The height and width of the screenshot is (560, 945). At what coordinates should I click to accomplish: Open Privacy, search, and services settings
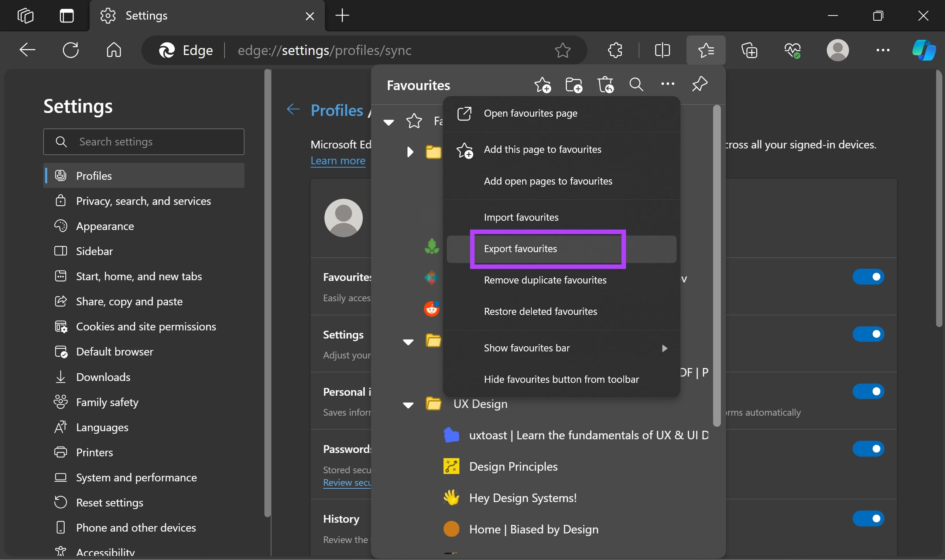click(144, 201)
